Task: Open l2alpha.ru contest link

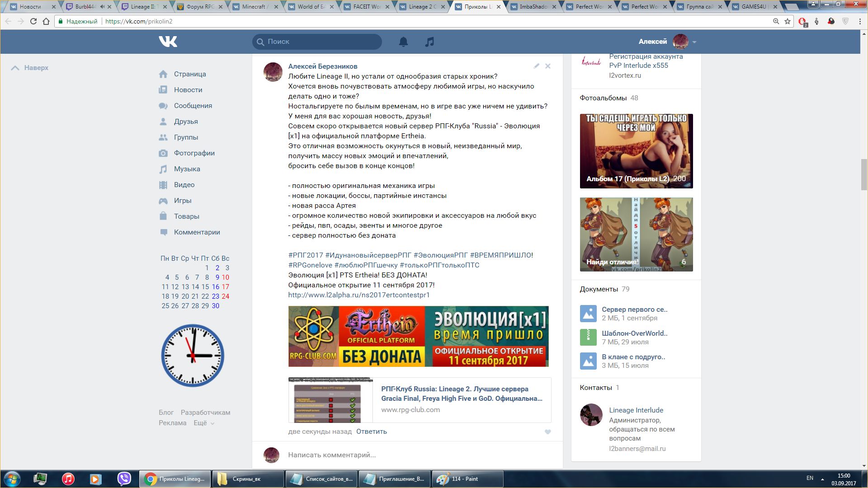Action: [x=359, y=295]
